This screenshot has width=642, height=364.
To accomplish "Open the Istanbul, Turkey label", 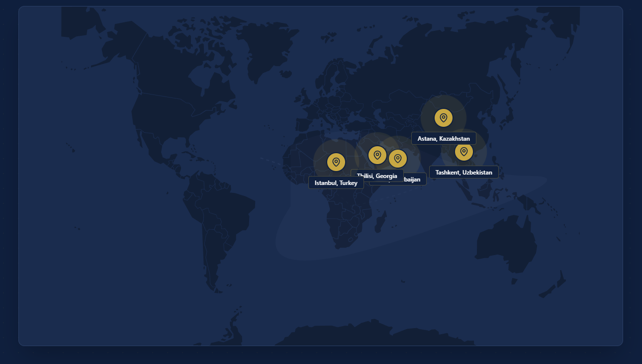I will (336, 182).
